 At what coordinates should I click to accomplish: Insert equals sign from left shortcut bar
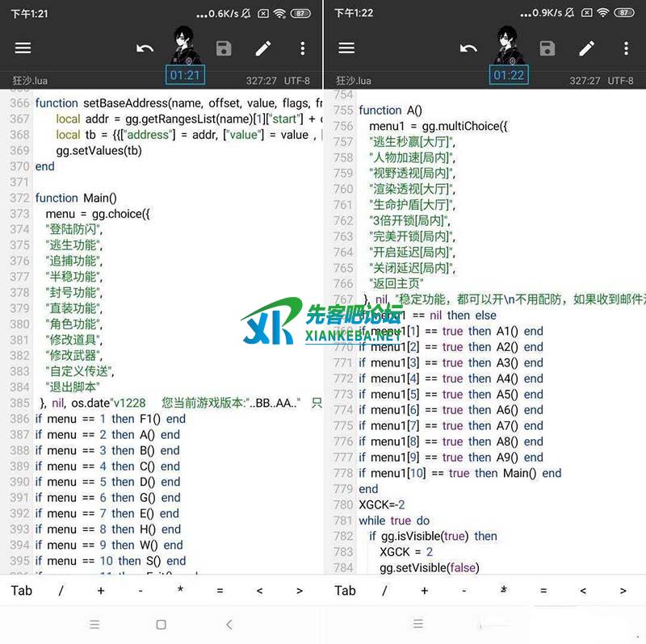click(220, 591)
